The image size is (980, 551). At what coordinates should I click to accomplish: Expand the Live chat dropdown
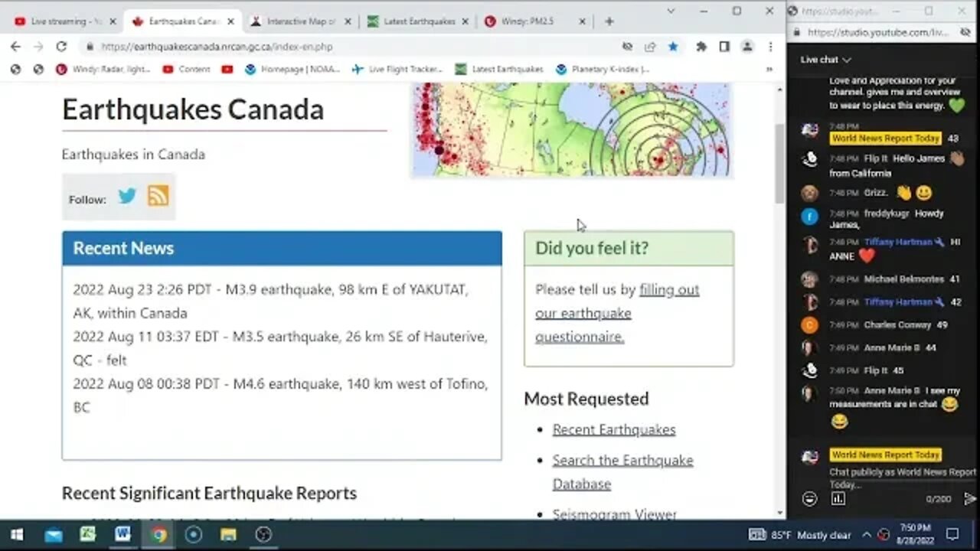(826, 60)
